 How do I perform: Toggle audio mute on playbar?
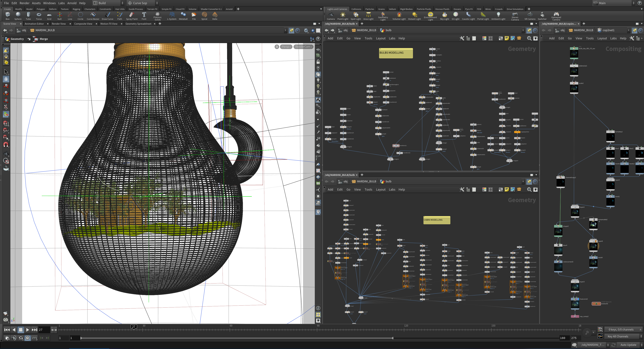(14, 338)
